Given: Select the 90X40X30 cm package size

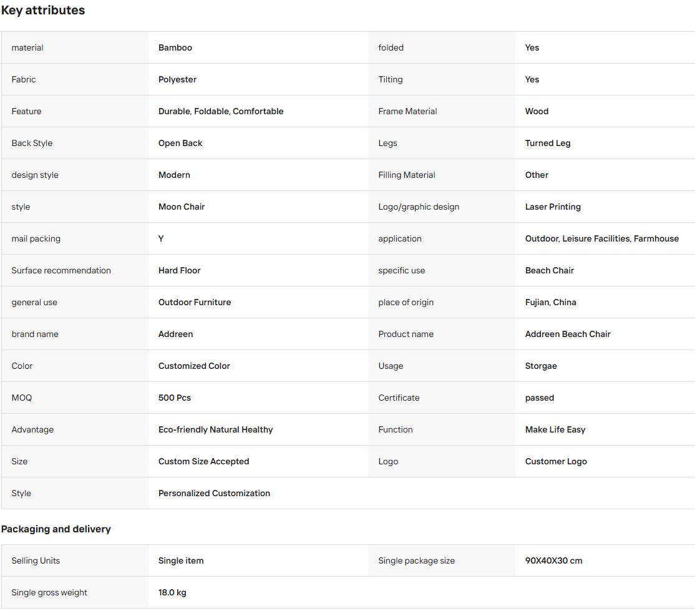Looking at the screenshot, I should [x=553, y=560].
